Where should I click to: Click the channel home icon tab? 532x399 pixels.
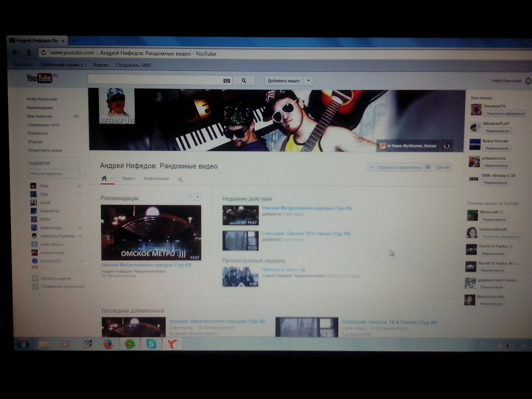click(x=104, y=179)
